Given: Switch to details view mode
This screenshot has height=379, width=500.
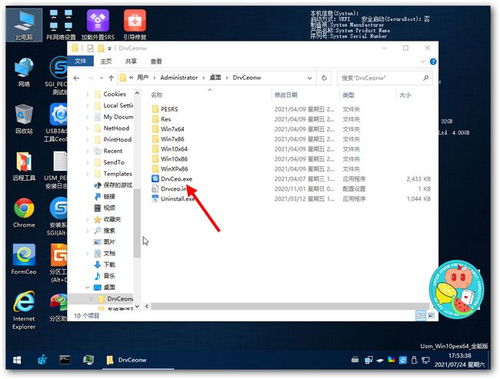Looking at the screenshot, I should [421, 315].
